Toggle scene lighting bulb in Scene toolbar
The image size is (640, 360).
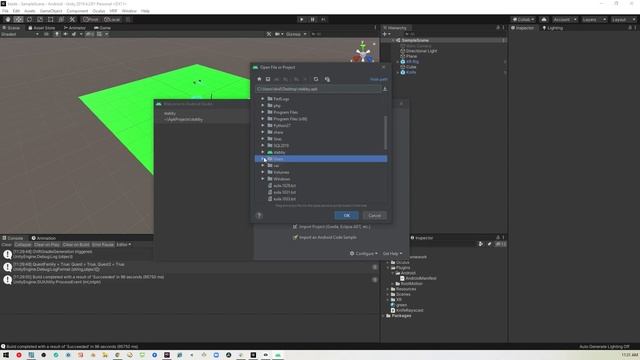57,34
